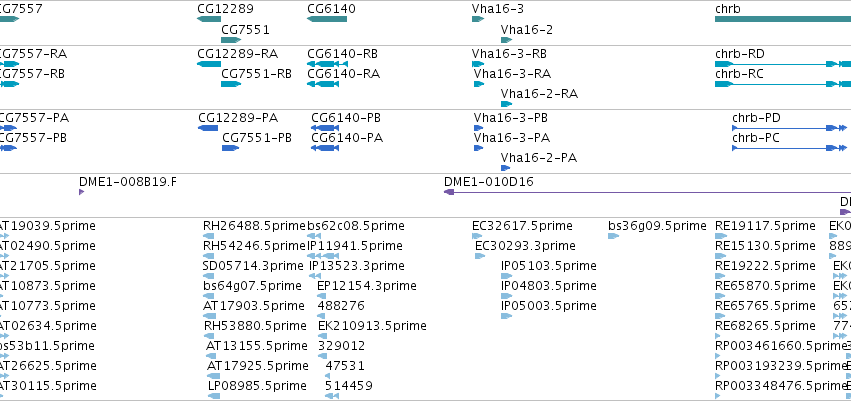The height and width of the screenshot is (401, 851).
Task: Open the CG7551 gene label
Action: tap(245, 30)
